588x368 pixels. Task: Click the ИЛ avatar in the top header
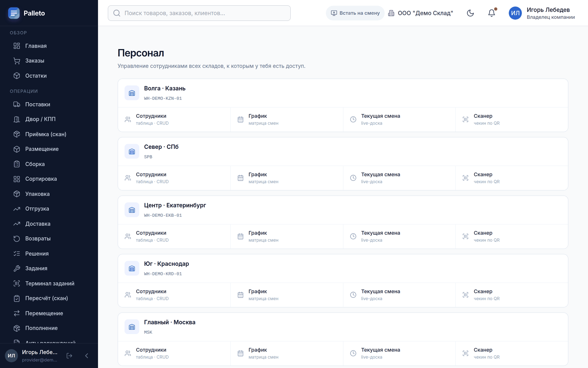click(515, 13)
